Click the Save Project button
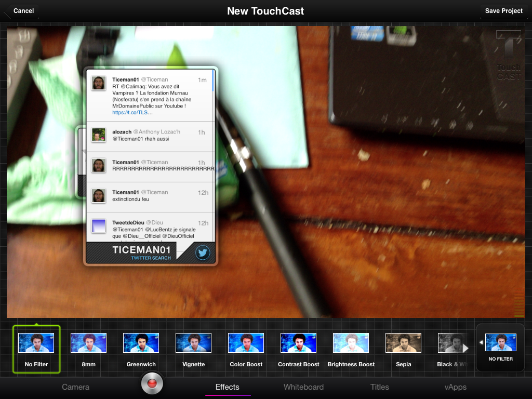Image resolution: width=532 pixels, height=399 pixels. [x=504, y=11]
